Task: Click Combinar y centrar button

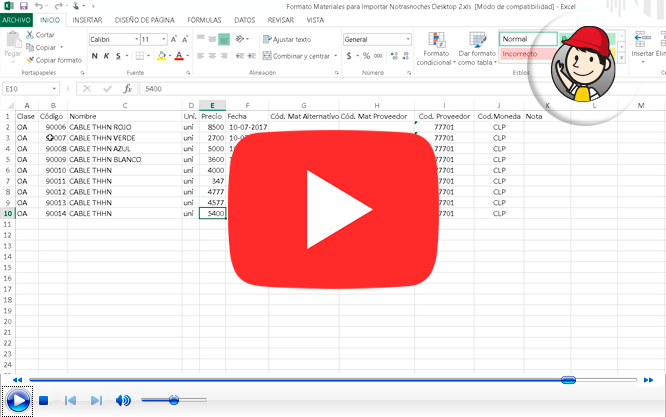Action: 296,56
